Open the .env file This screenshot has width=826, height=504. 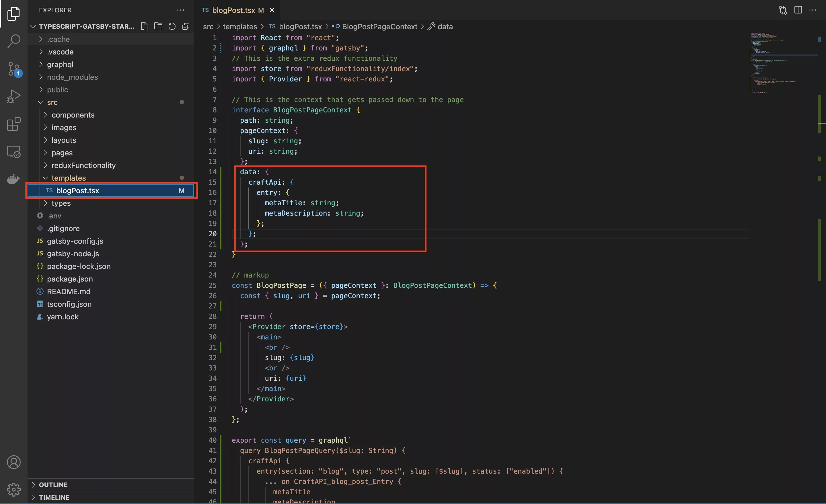tap(111, 216)
